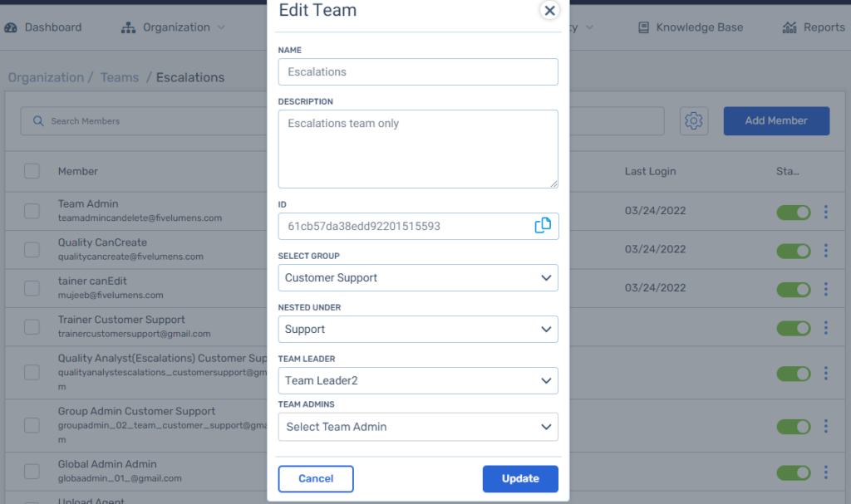Click the Cancel button
Screen dimensions: 851x504
[316, 478]
